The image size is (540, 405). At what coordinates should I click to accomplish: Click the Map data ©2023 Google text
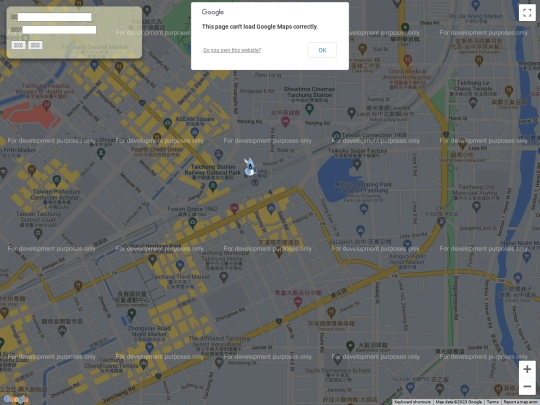[458, 402]
